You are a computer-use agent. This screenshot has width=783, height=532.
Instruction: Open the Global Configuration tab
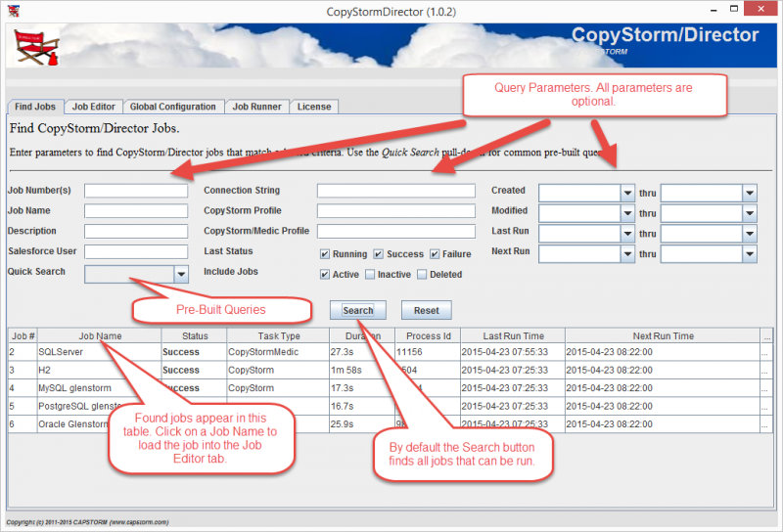tap(172, 107)
